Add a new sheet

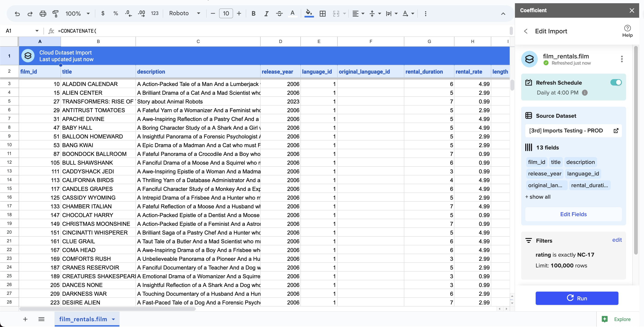click(25, 319)
